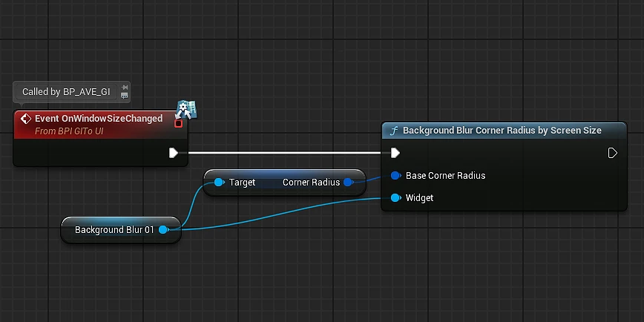Click the red delegate pin on event node
This screenshot has height=322, width=644.
[x=178, y=123]
